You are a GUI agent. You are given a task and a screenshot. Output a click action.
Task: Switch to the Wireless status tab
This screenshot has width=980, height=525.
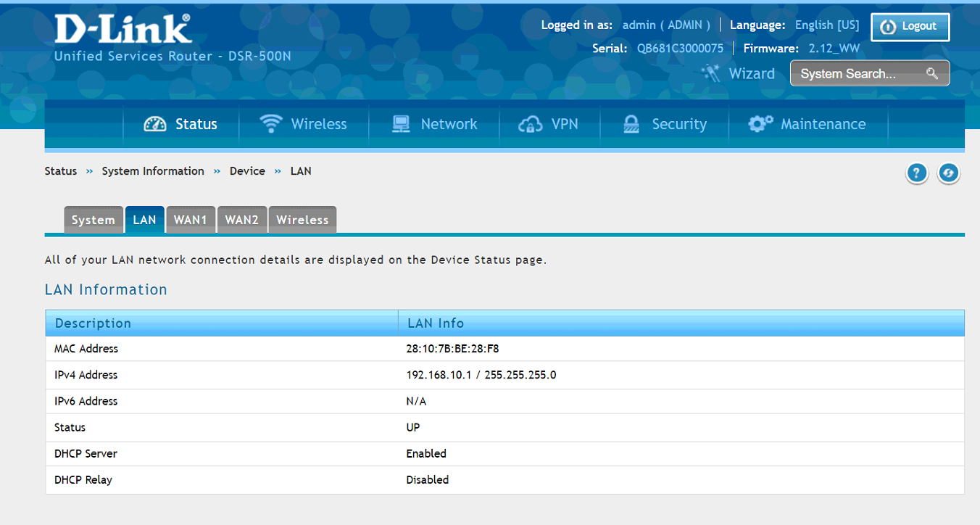(302, 220)
